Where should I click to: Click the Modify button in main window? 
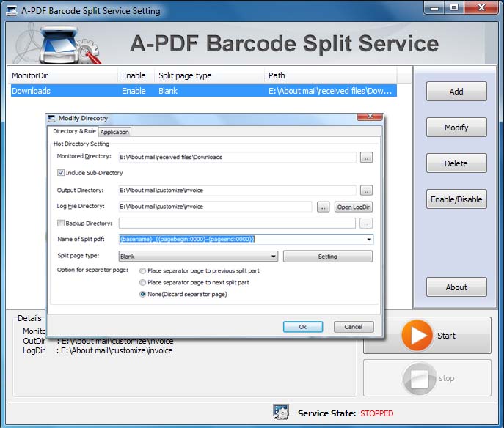456,128
